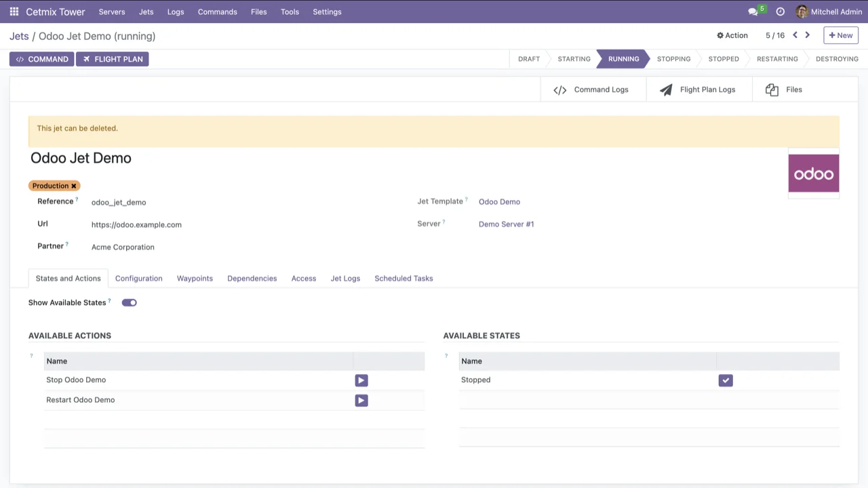
Task: Click the Odoo logo image
Action: [x=813, y=174]
